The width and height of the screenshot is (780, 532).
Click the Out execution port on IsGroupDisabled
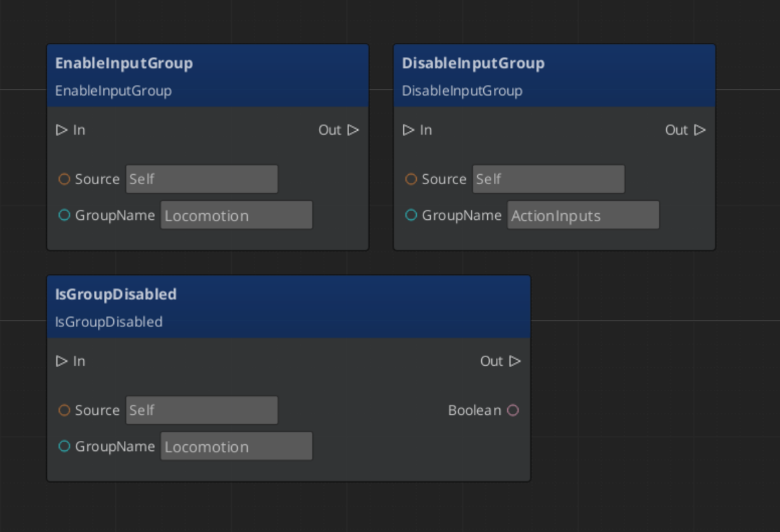tap(516, 360)
